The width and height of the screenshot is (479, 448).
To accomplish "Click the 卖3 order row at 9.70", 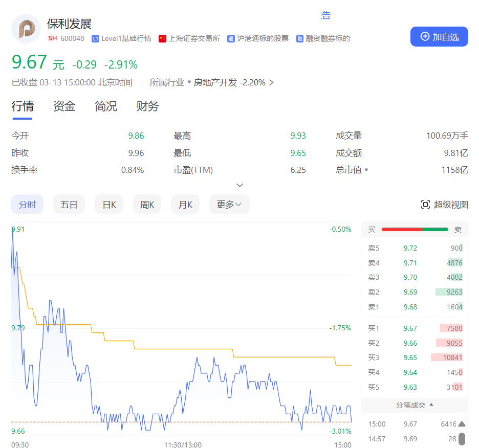I will pyautogui.click(x=415, y=277).
